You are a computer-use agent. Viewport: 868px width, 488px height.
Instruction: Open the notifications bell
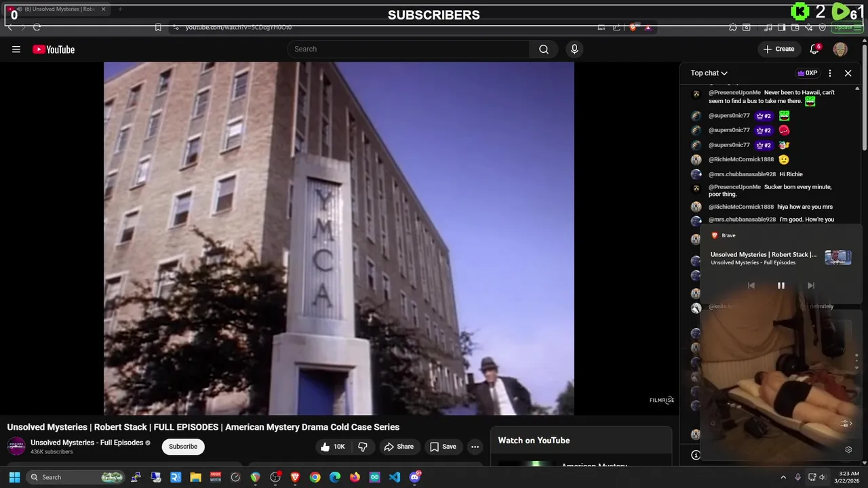pos(815,49)
